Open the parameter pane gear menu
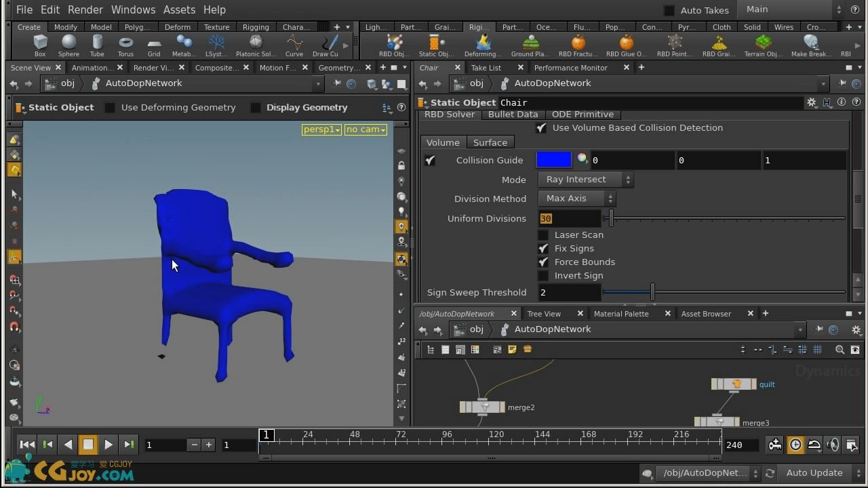 click(x=811, y=102)
